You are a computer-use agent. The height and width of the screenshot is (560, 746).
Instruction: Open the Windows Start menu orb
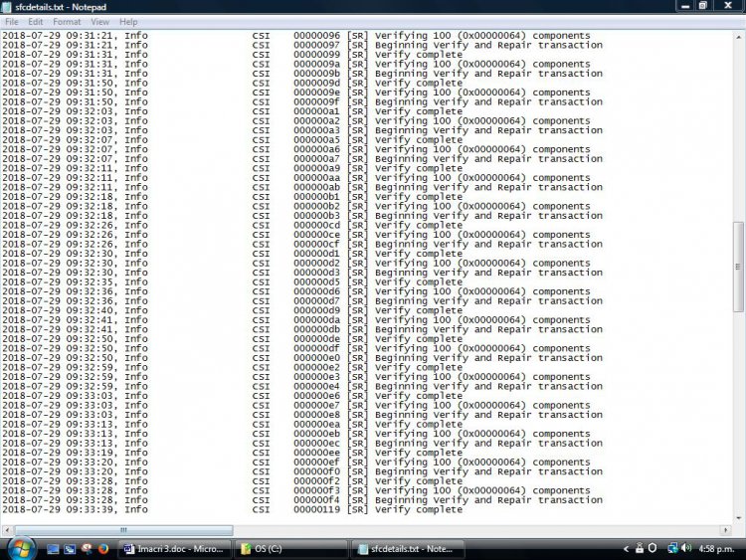21,548
